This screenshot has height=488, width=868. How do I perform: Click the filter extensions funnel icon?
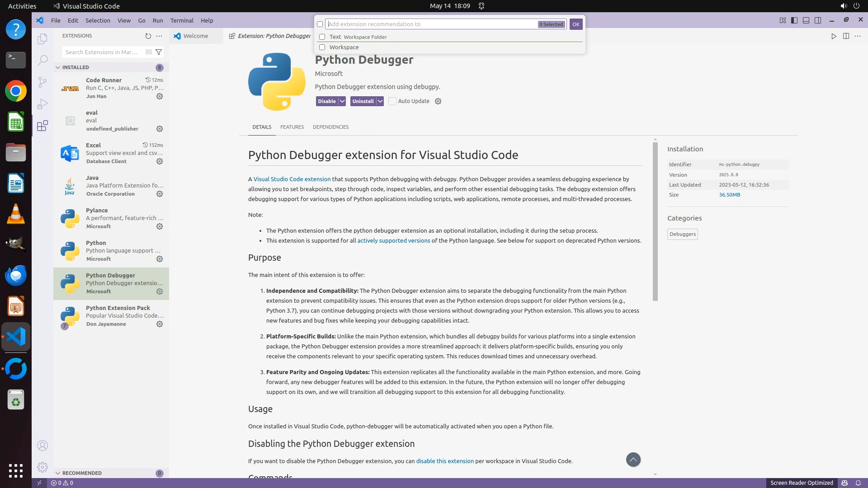click(x=159, y=52)
